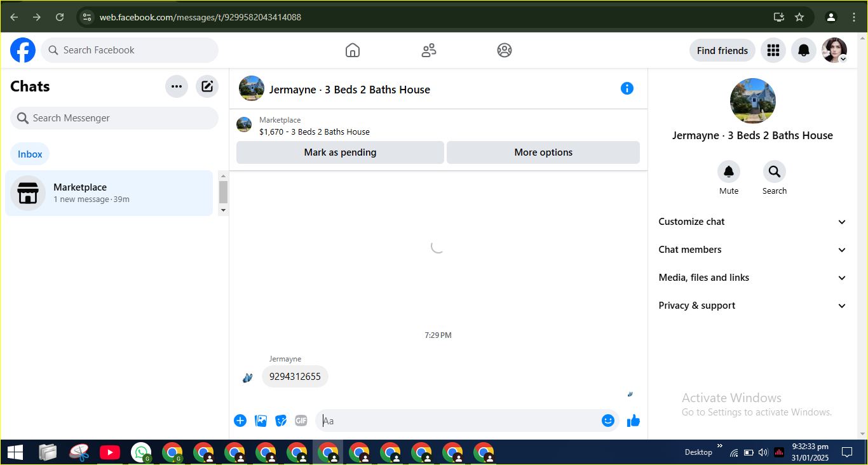Click page scrollbar down arrow at right edge
Viewport: 868px width, 465px height.
point(862,434)
